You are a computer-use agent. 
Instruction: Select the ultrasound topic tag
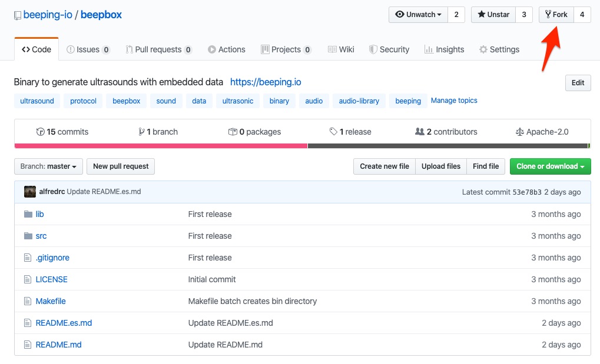(x=37, y=101)
